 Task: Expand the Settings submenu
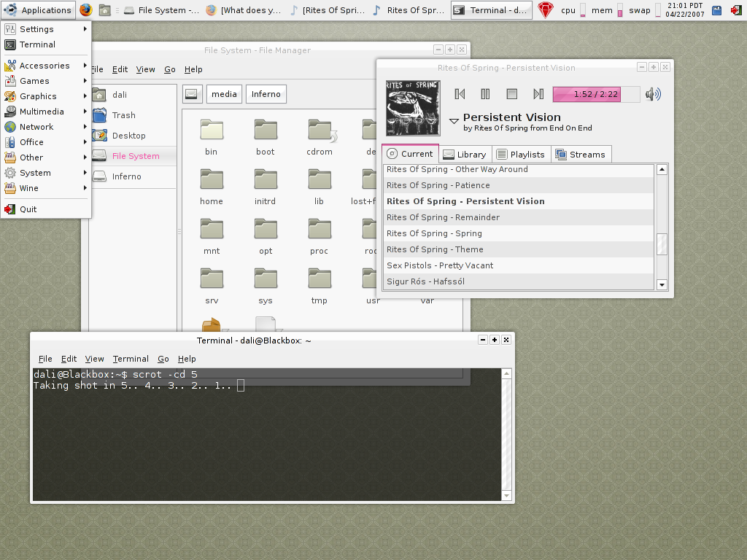point(46,29)
